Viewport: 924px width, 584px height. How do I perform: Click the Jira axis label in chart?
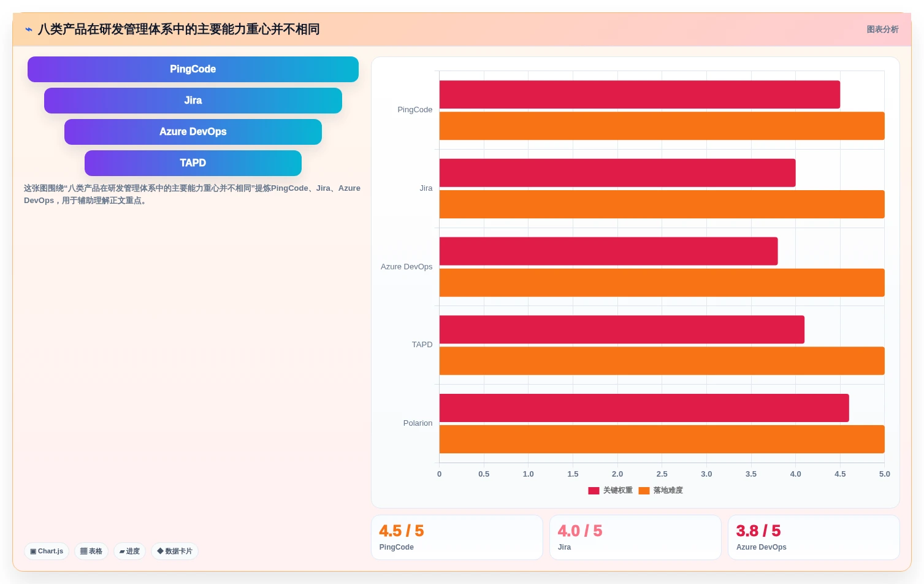[426, 188]
